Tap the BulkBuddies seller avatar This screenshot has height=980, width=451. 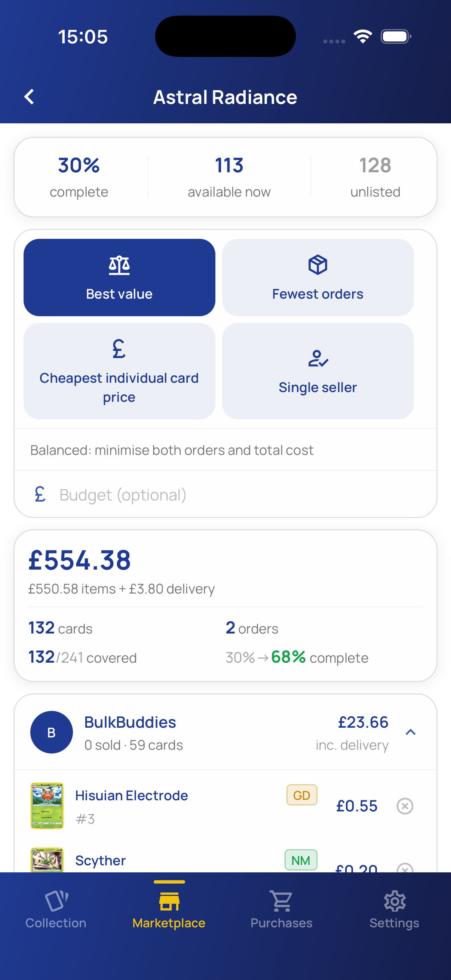click(51, 732)
